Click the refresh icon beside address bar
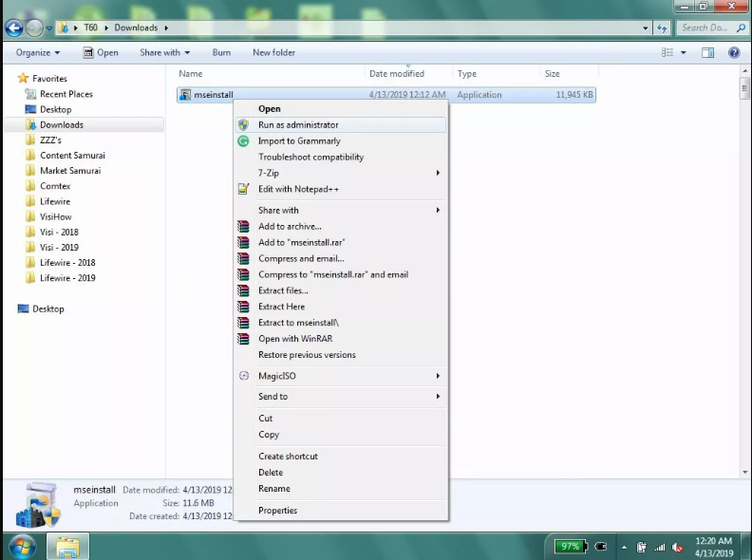The image size is (752, 560). (663, 28)
